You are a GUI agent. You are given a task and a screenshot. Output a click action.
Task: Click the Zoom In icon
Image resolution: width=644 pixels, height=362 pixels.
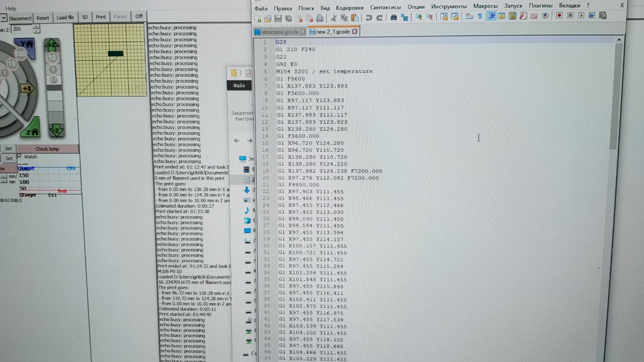419,17
